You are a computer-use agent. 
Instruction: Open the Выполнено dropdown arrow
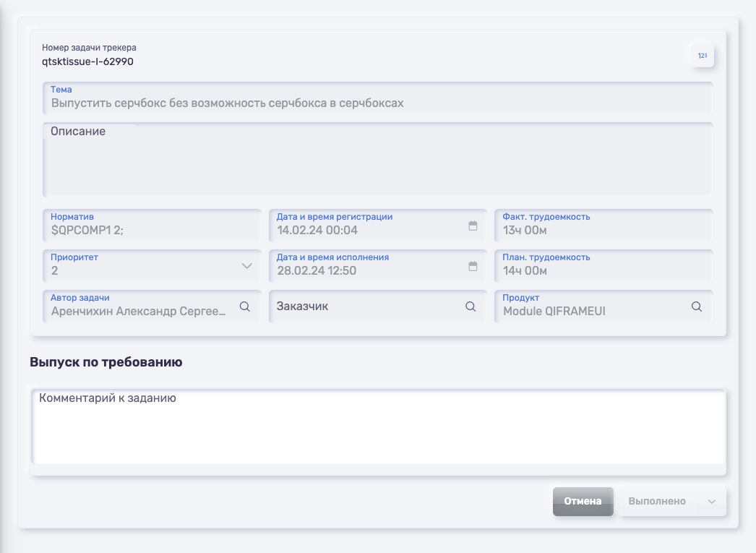(x=712, y=502)
